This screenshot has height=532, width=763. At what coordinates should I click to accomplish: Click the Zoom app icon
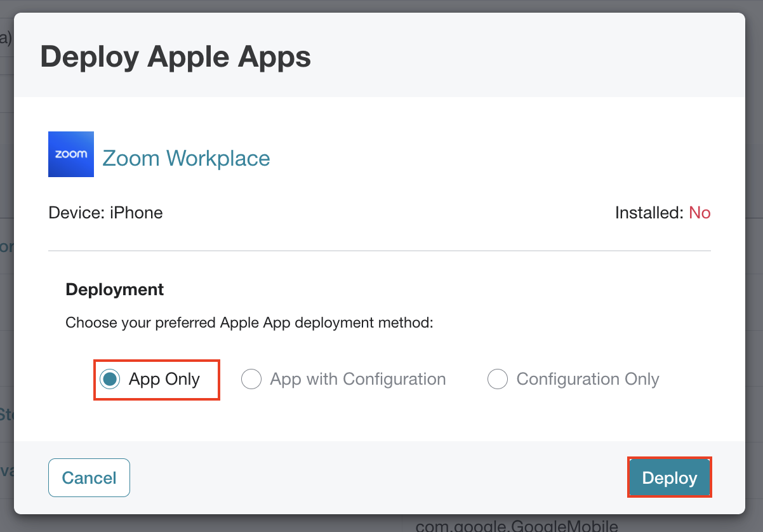(71, 154)
